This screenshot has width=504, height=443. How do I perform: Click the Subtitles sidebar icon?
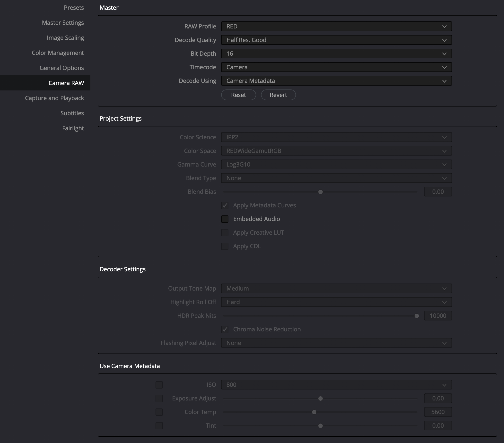pyautogui.click(x=72, y=113)
